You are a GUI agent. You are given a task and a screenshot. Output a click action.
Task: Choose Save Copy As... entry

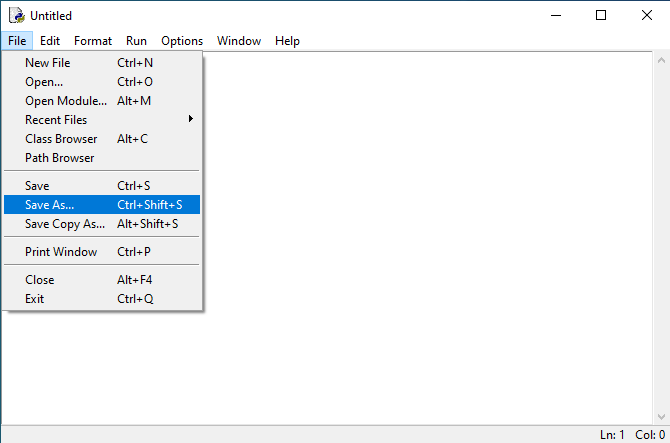click(102, 224)
